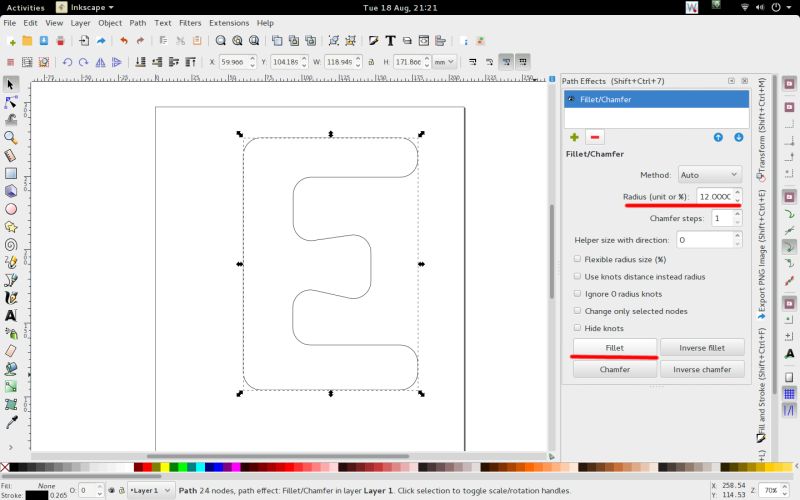Select the 3D Box tool
The height and width of the screenshot is (500, 800).
(11, 191)
